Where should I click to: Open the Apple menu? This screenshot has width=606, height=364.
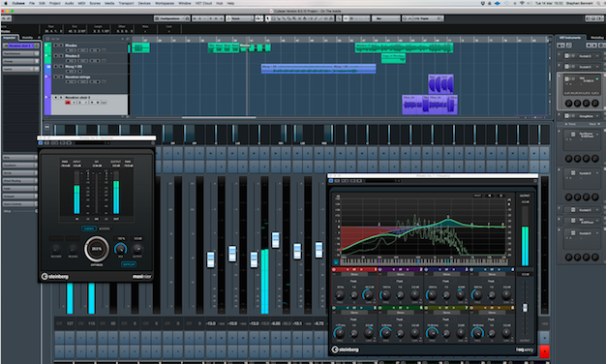(x=6, y=3)
